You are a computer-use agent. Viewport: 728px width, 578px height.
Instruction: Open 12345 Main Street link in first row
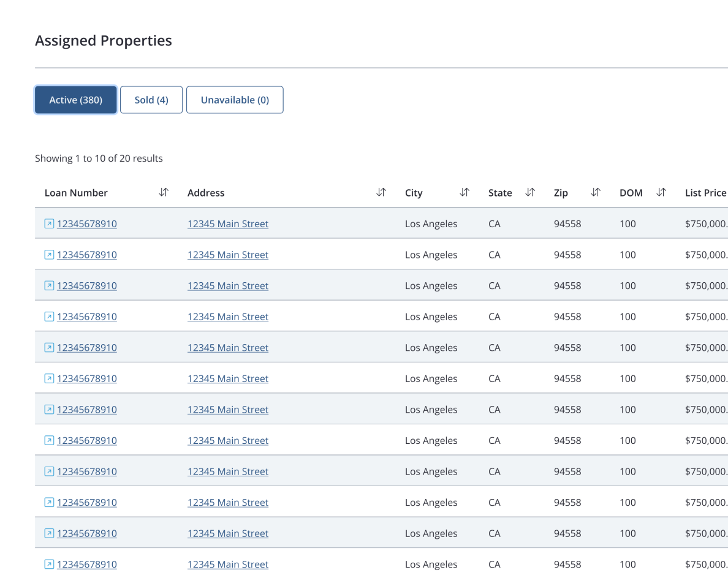pos(228,223)
